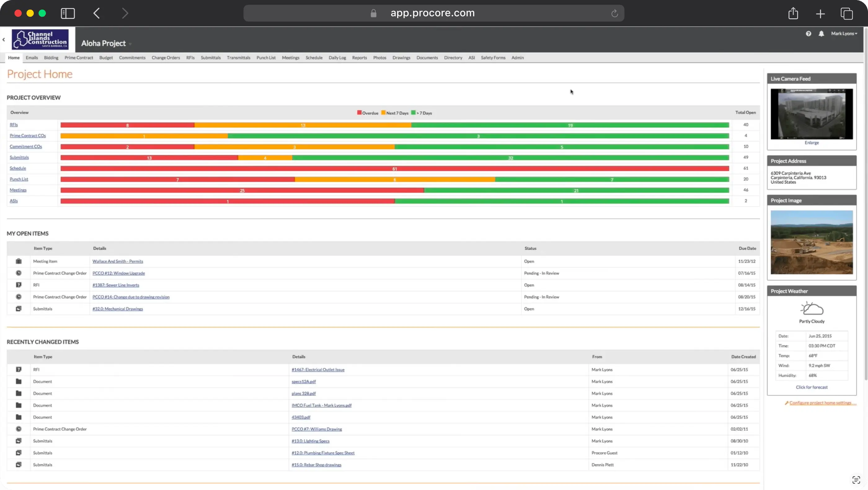Switch to the Submittals tab
This screenshot has width=868, height=490.
pos(210,58)
